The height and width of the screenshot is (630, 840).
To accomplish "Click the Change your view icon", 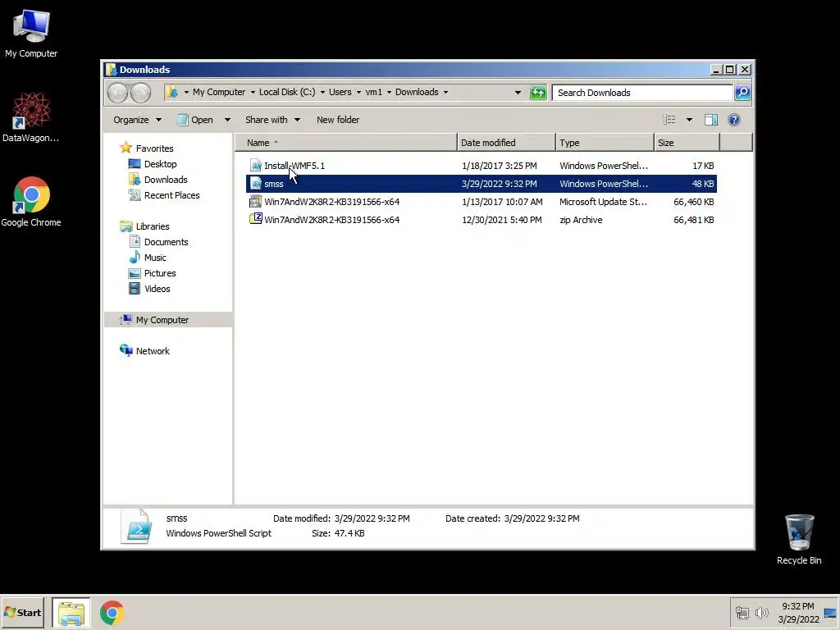I will click(669, 120).
